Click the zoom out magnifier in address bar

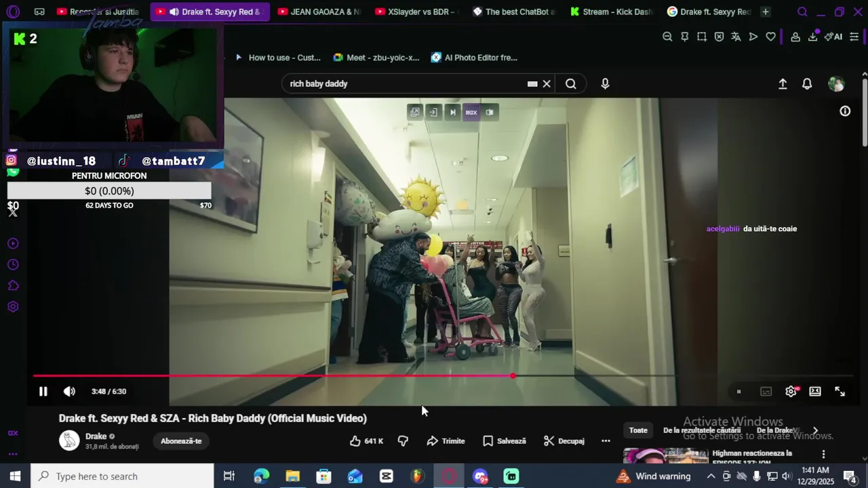(667, 37)
